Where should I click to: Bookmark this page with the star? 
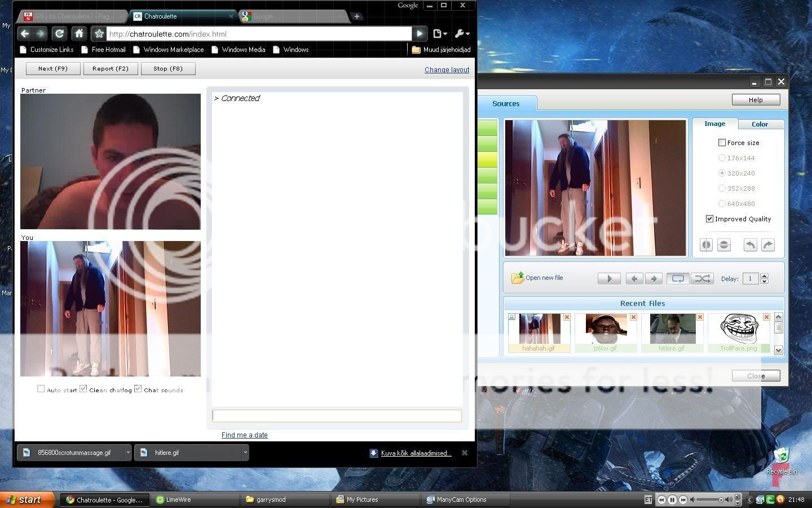[99, 34]
